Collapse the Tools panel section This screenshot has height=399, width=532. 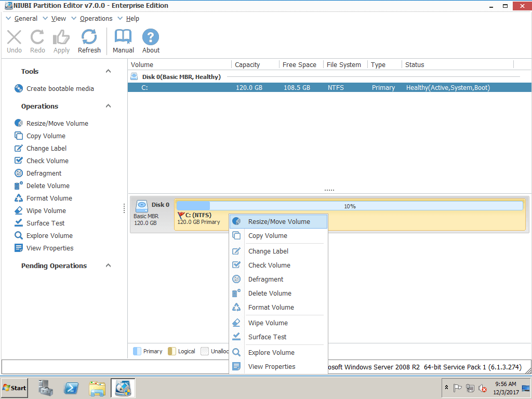[x=108, y=71]
